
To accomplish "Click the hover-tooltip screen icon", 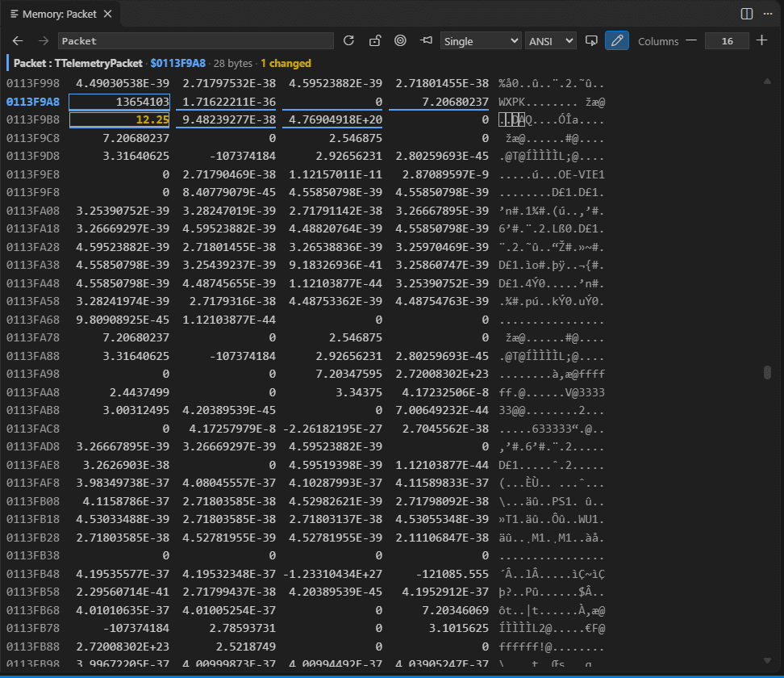I will 591,41.
